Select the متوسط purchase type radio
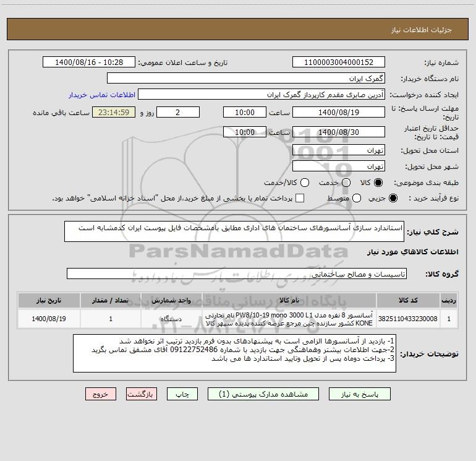The image size is (476, 461). point(357,198)
